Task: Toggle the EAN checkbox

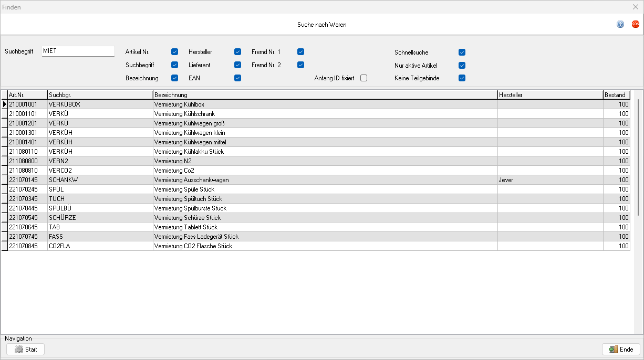Action: (237, 78)
